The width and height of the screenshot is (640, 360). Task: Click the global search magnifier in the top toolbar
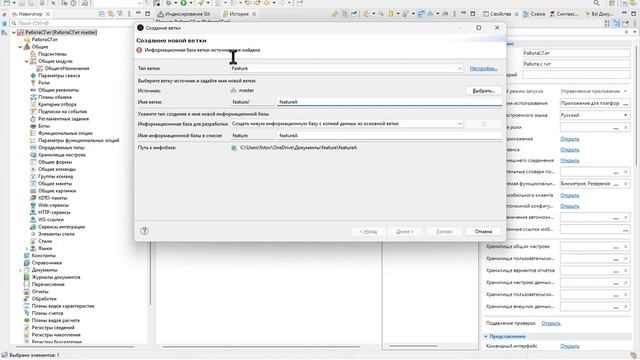pos(596,3)
